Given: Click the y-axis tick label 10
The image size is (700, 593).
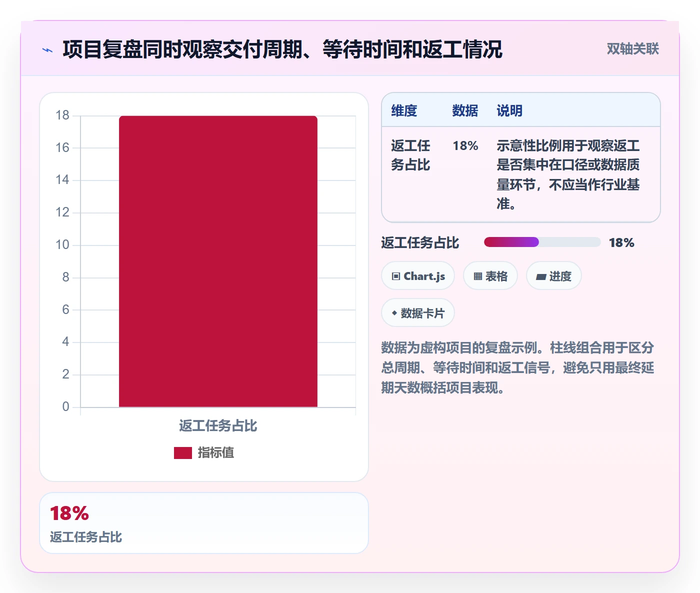Looking at the screenshot, I should click(x=62, y=245).
